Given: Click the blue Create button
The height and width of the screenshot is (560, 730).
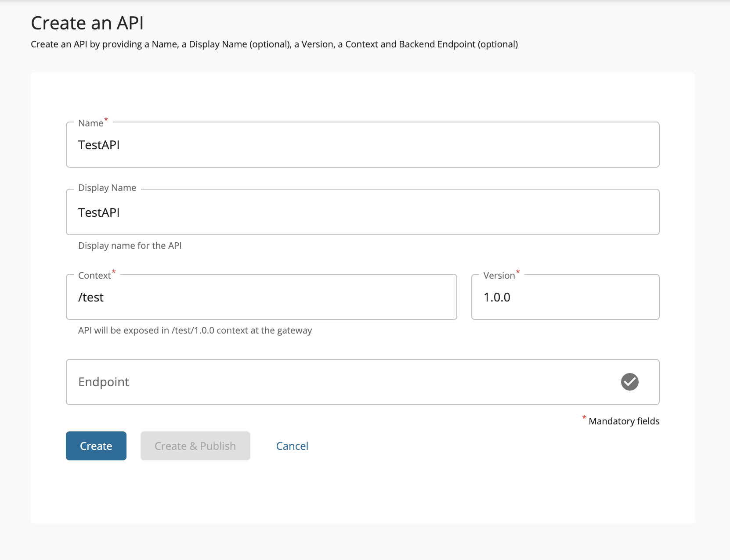Looking at the screenshot, I should (x=96, y=445).
